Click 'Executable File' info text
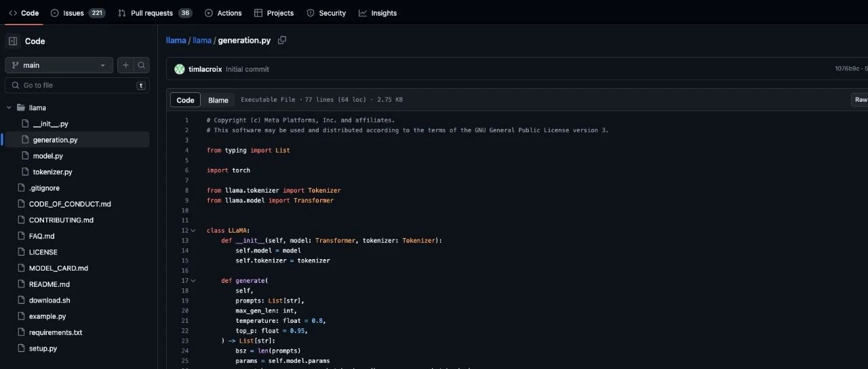Viewport: 868px width, 369px height. [268, 100]
